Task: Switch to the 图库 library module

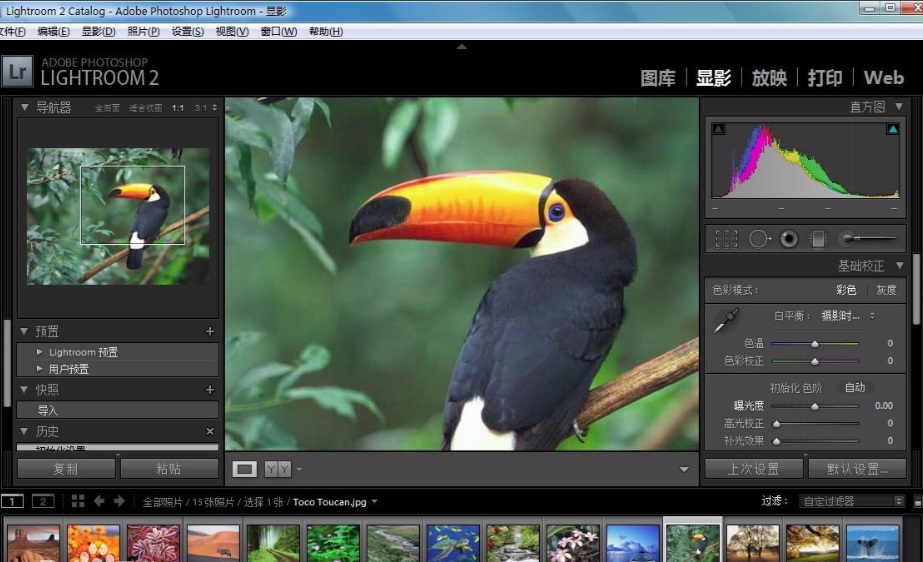Action: [658, 78]
